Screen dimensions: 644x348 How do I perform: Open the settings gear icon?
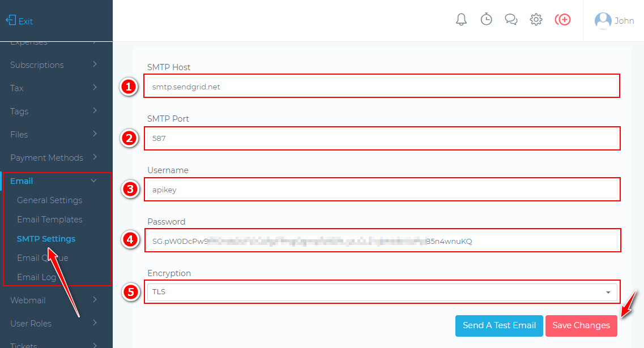tap(536, 20)
